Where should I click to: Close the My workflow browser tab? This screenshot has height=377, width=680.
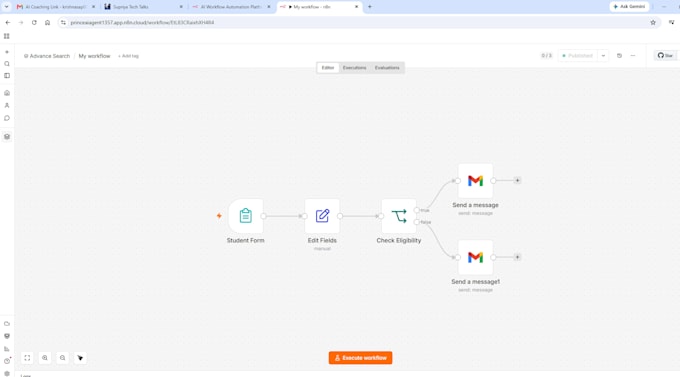click(356, 7)
